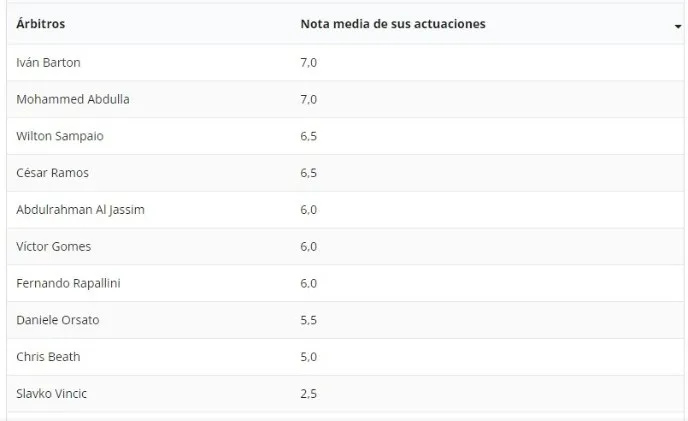Select the Iván Barton row
Image resolution: width=688 pixels, height=421 pixels.
pyautogui.click(x=49, y=63)
